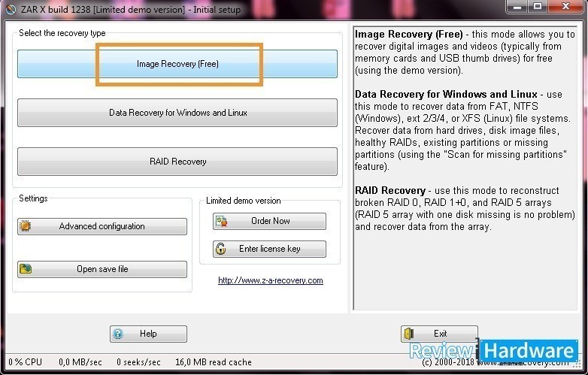
Task: Minimize the ZAR window
Action: [x=518, y=6]
